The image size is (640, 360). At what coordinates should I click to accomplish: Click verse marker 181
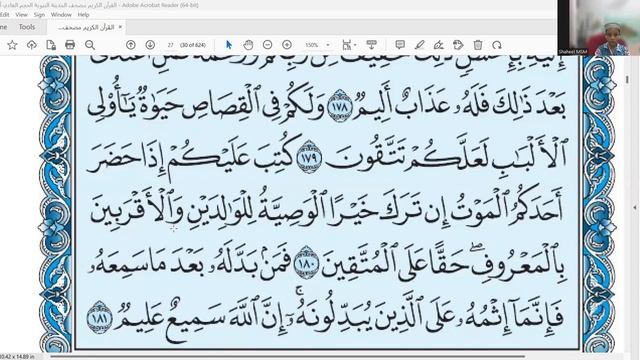100,317
